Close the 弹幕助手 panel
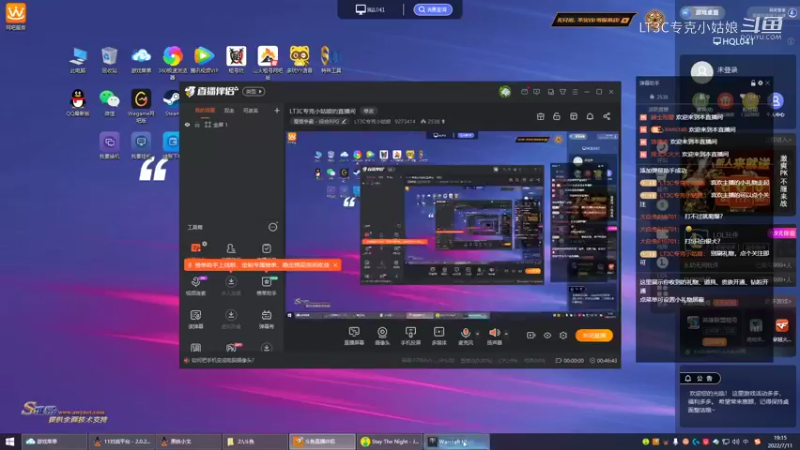 click(767, 83)
